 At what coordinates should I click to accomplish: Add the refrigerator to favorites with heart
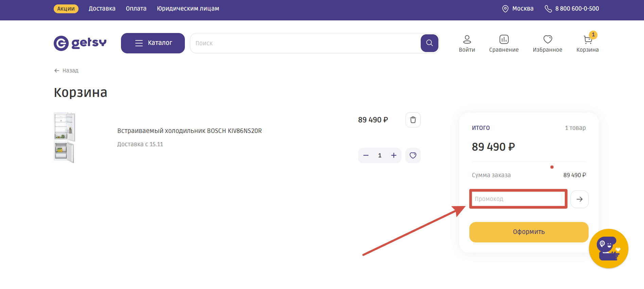pyautogui.click(x=413, y=155)
